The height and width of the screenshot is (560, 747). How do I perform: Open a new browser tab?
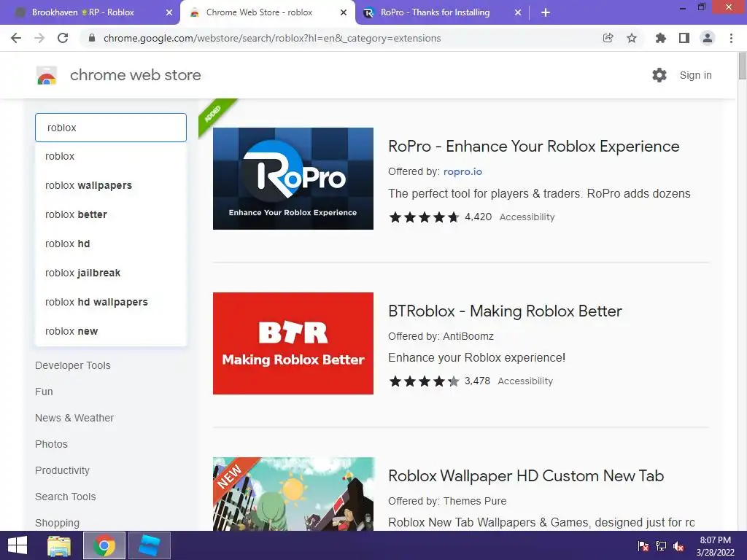point(546,13)
